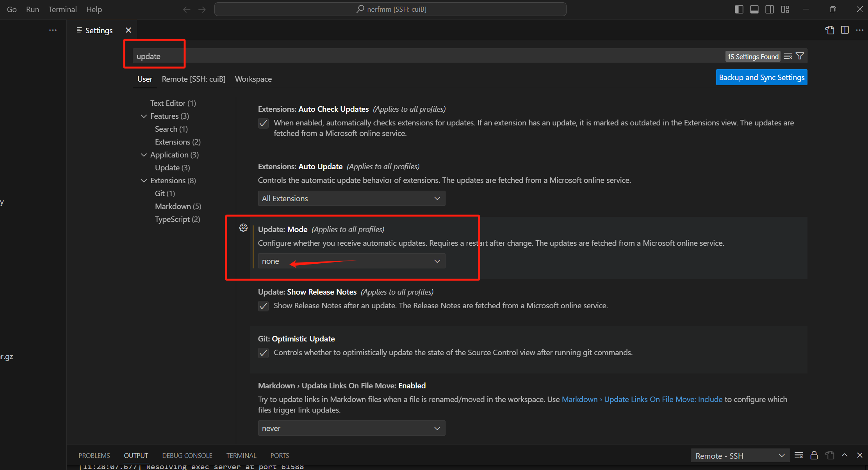This screenshot has width=868, height=470.
Task: Click the gear icon beside Update Mode
Action: [x=243, y=228]
